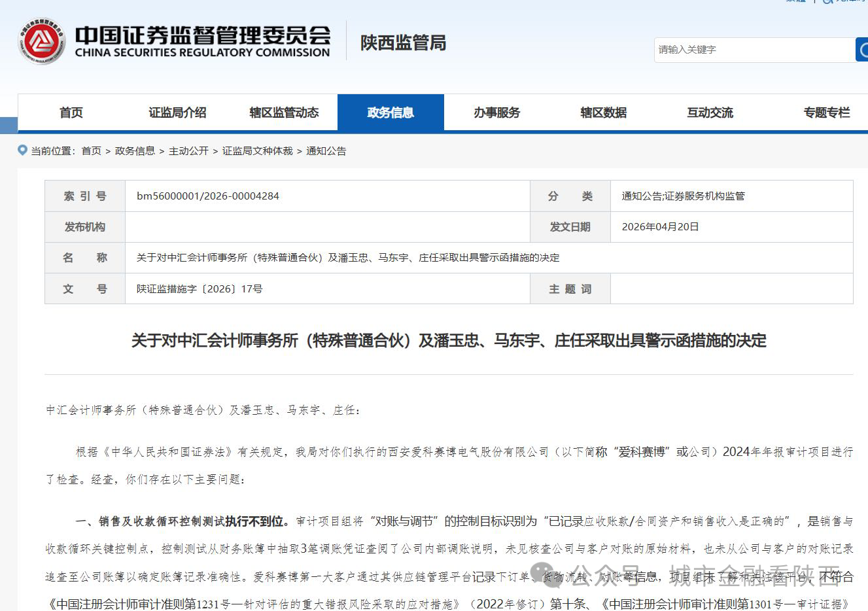Select the 辖区监管动态 menu item
The width and height of the screenshot is (868, 611).
284,113
